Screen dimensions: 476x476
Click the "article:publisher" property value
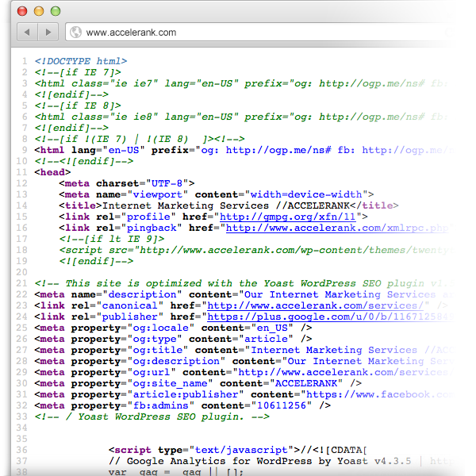click(185, 394)
